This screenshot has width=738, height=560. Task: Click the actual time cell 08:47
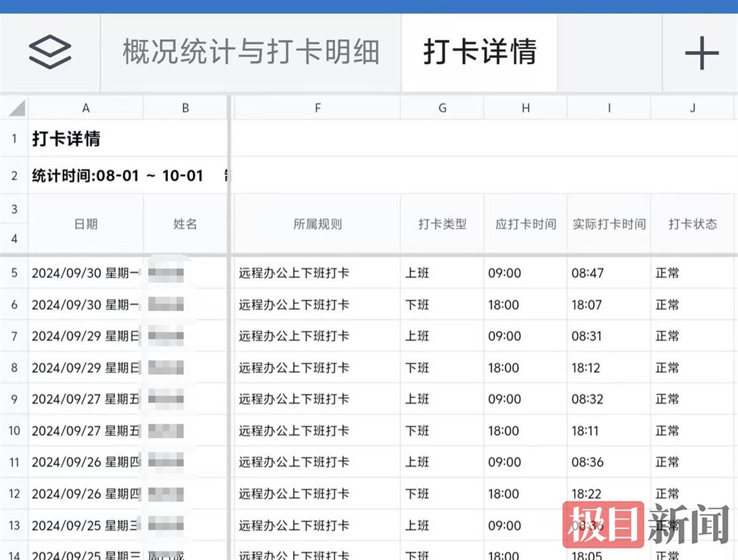point(587,273)
